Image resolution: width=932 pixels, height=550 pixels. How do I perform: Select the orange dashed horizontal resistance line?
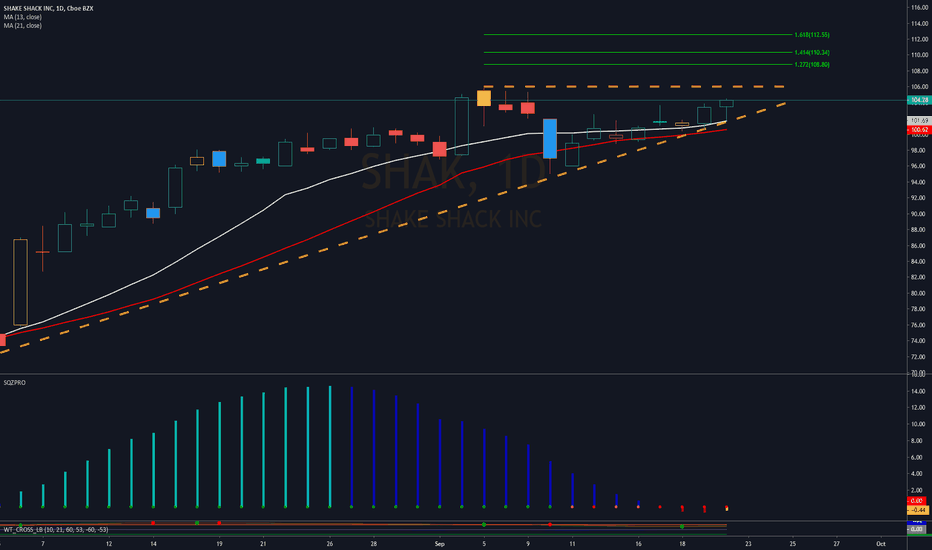[x=634, y=87]
